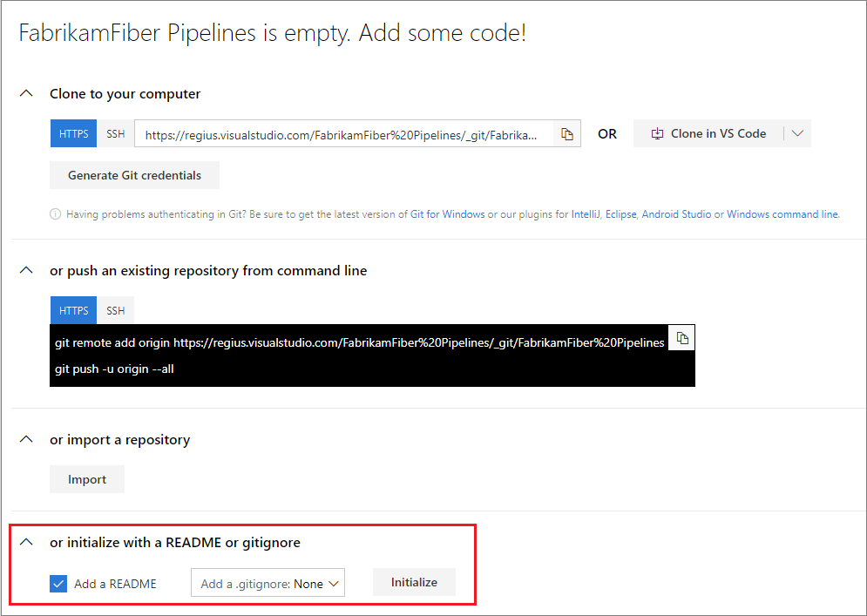Select HTTPS tab in push section
The height and width of the screenshot is (616, 867).
tap(73, 310)
